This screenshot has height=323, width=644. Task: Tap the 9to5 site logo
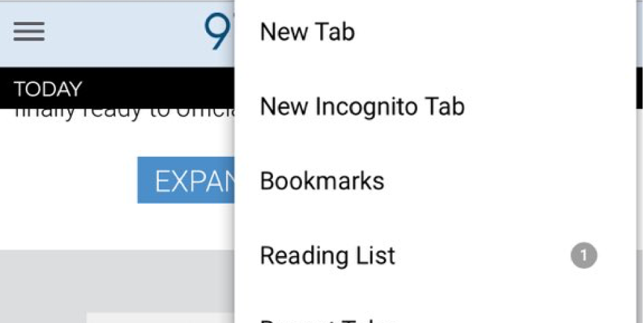click(x=220, y=32)
